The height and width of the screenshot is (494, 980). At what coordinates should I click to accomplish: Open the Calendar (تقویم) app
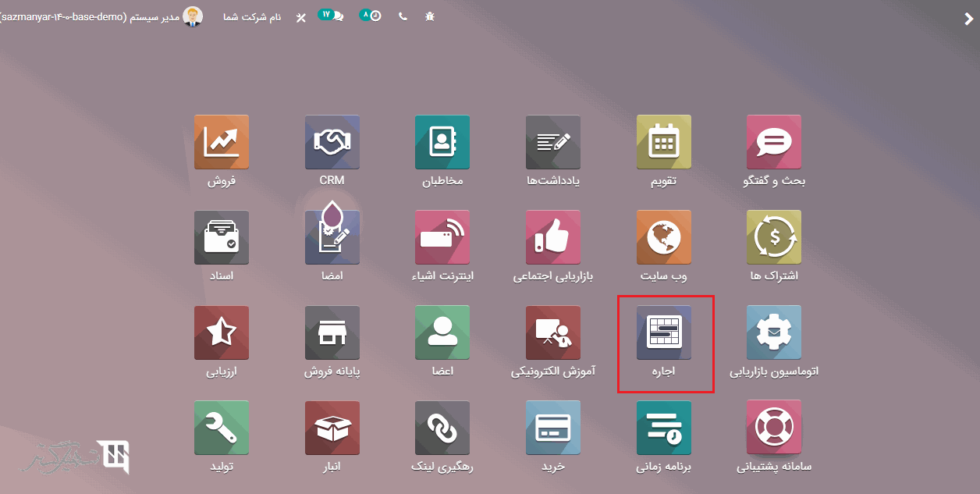[663, 142]
